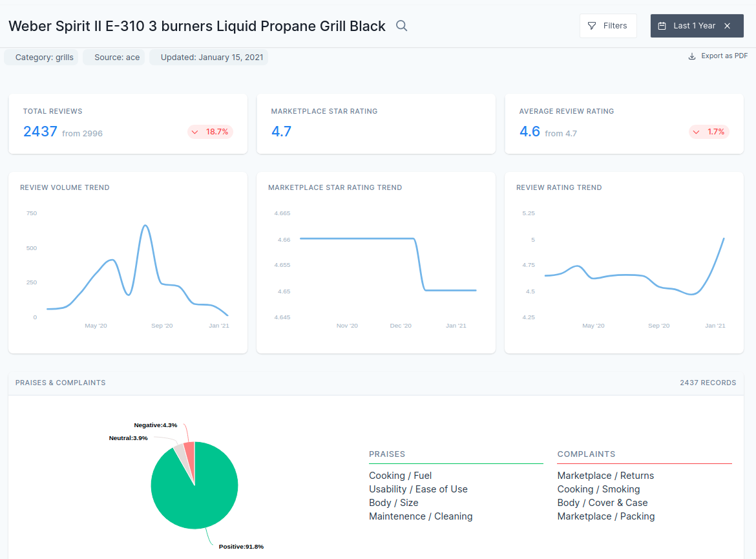Click the Body / Cover & Case complaint
This screenshot has height=559, width=756.
[x=602, y=503]
